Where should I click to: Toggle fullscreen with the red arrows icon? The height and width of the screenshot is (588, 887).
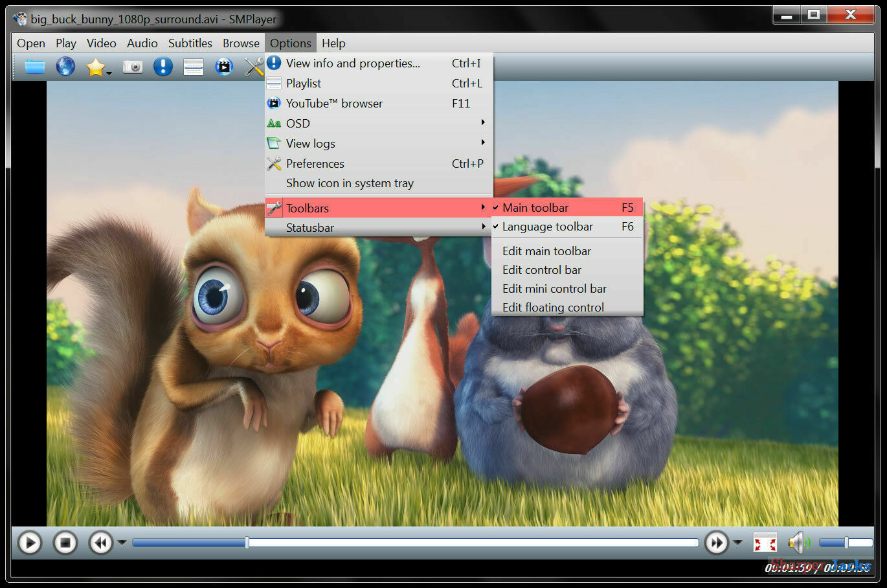click(x=765, y=543)
